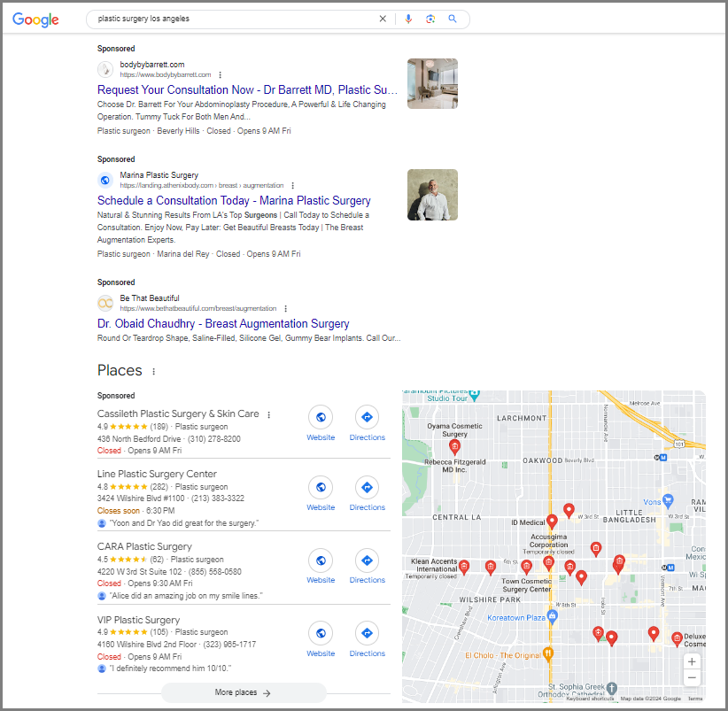The height and width of the screenshot is (711, 728).
Task: Click Koreatown Plaza map marker
Action: (552, 617)
